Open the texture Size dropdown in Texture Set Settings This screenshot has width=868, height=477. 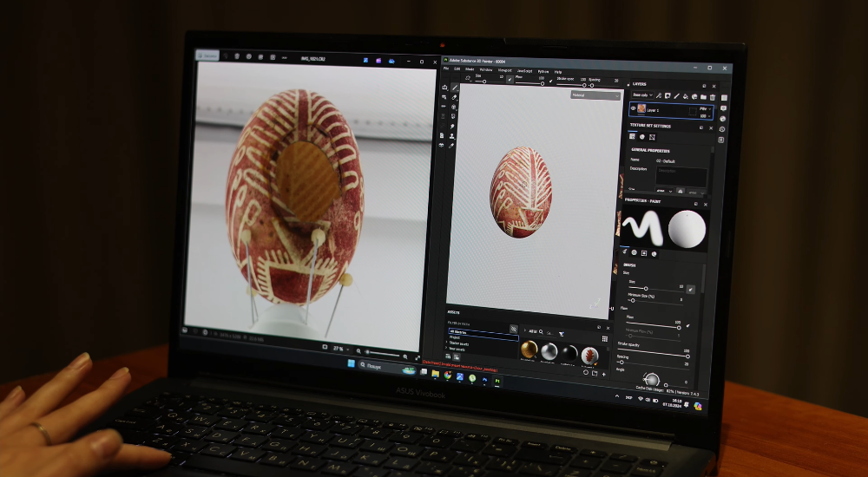664,191
